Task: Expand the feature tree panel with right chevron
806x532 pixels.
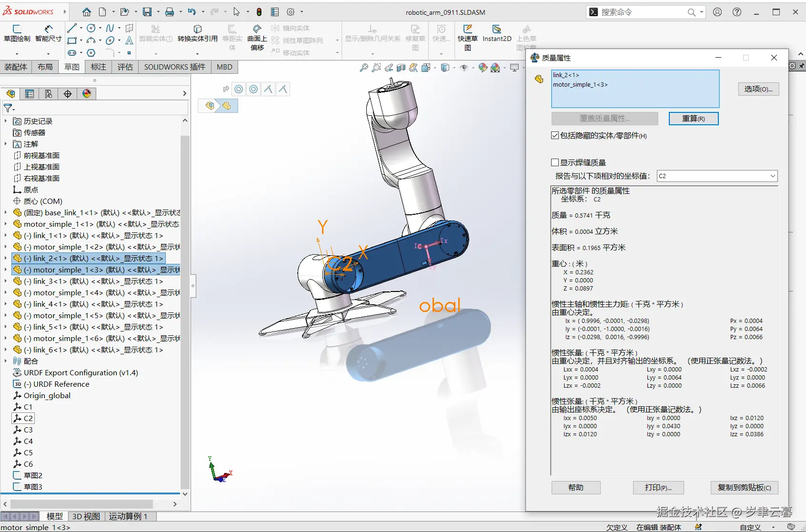Action: click(184, 94)
